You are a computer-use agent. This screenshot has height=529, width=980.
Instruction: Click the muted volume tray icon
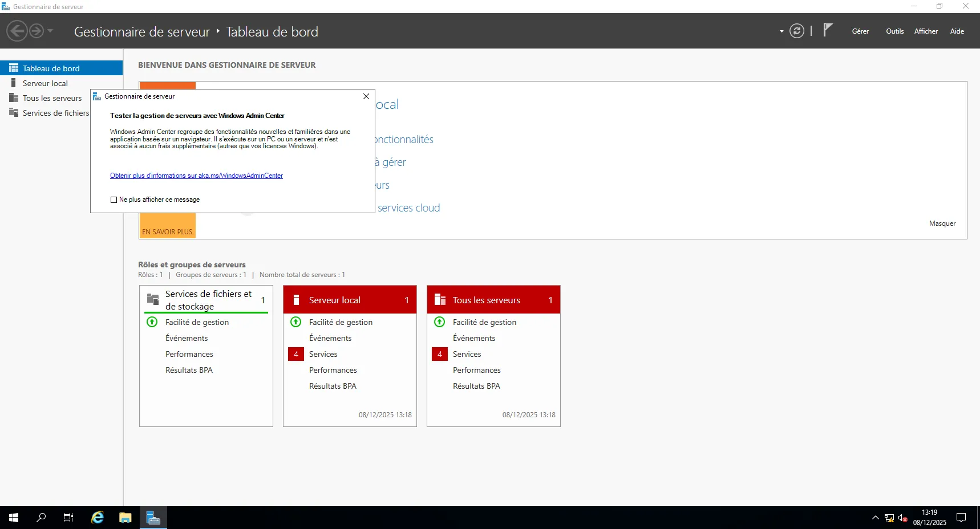903,518
